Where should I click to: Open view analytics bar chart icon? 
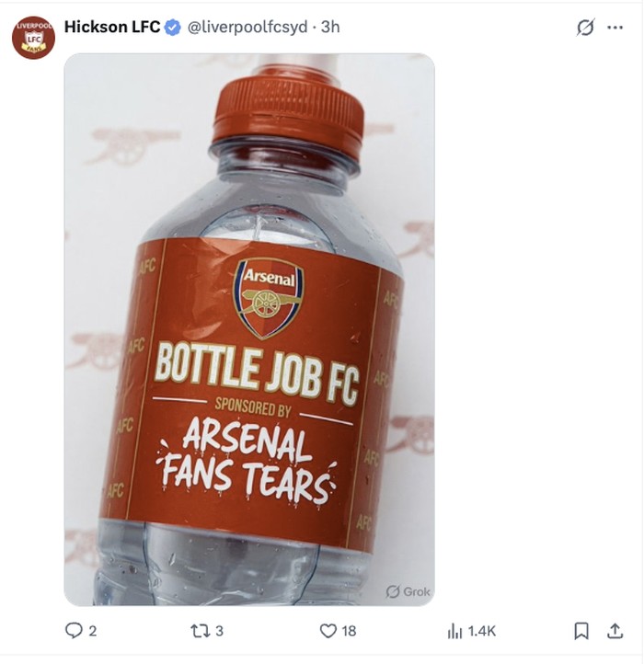(x=454, y=631)
